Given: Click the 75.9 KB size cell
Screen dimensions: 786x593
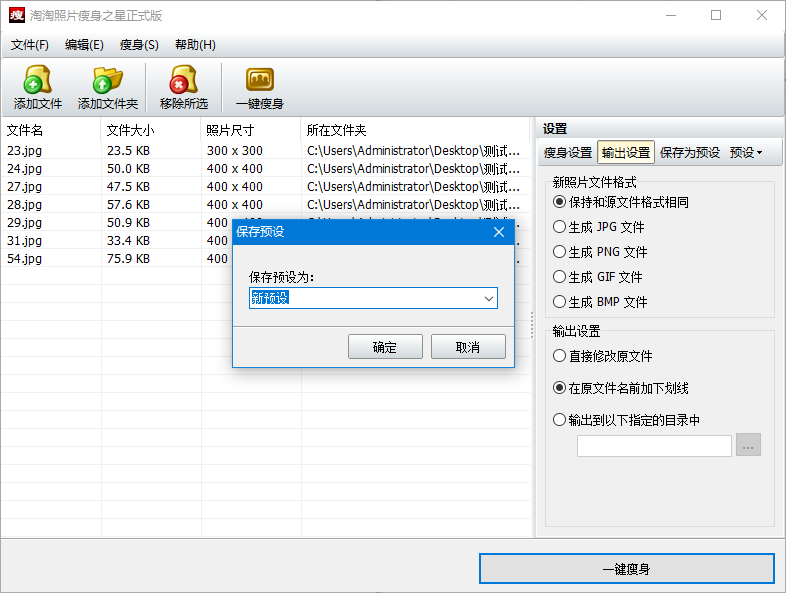Looking at the screenshot, I should (x=128, y=259).
